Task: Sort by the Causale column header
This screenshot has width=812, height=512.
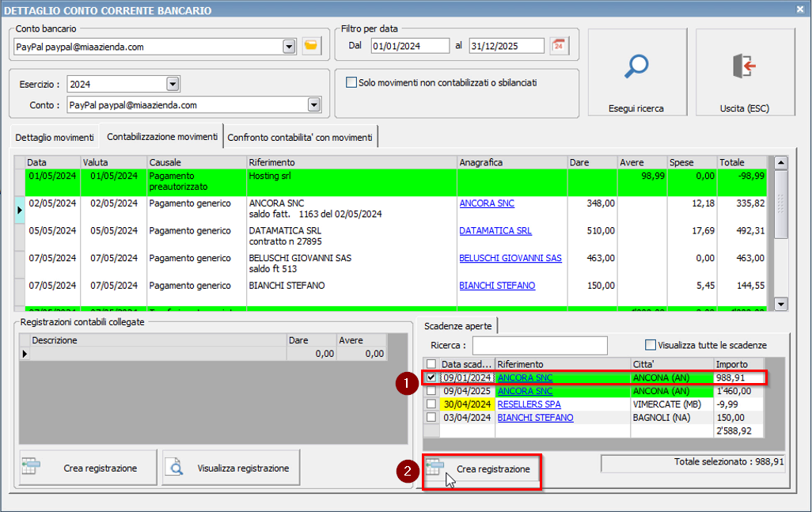Action: [x=196, y=162]
